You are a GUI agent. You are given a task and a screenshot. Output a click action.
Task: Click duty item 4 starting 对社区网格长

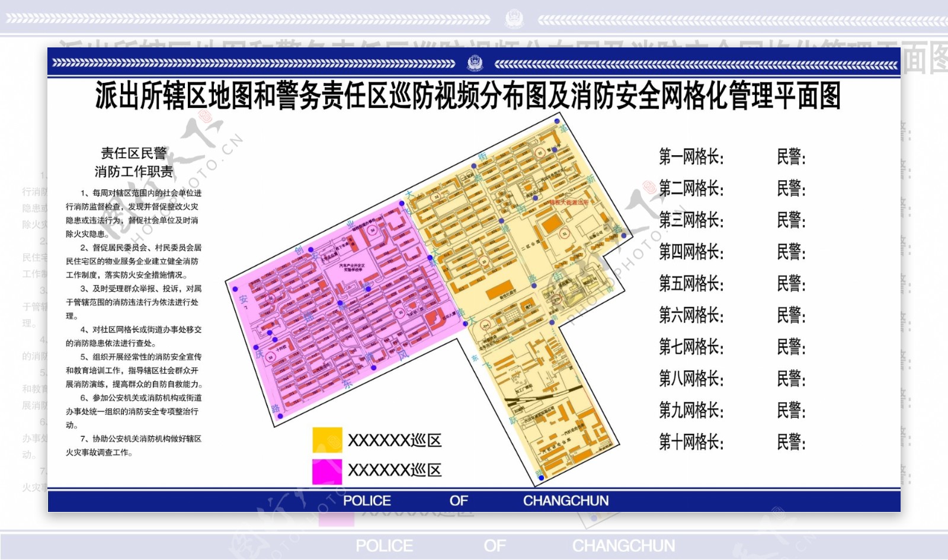pos(133,336)
